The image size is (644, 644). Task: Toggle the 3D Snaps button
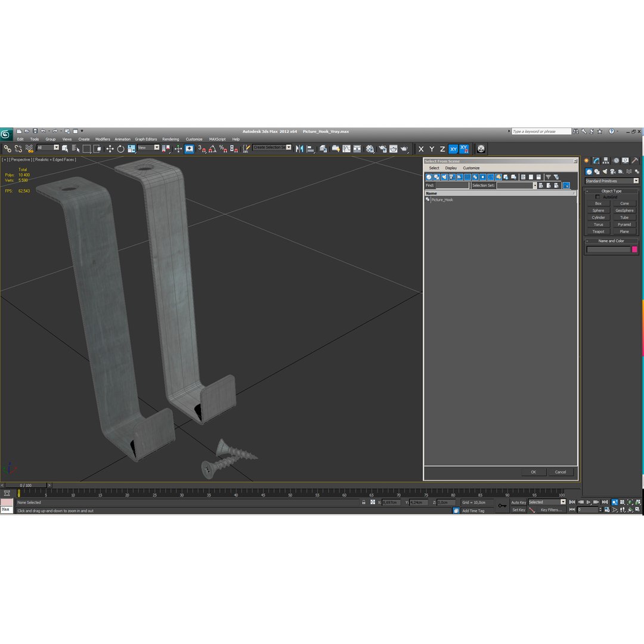pyautogui.click(x=202, y=148)
